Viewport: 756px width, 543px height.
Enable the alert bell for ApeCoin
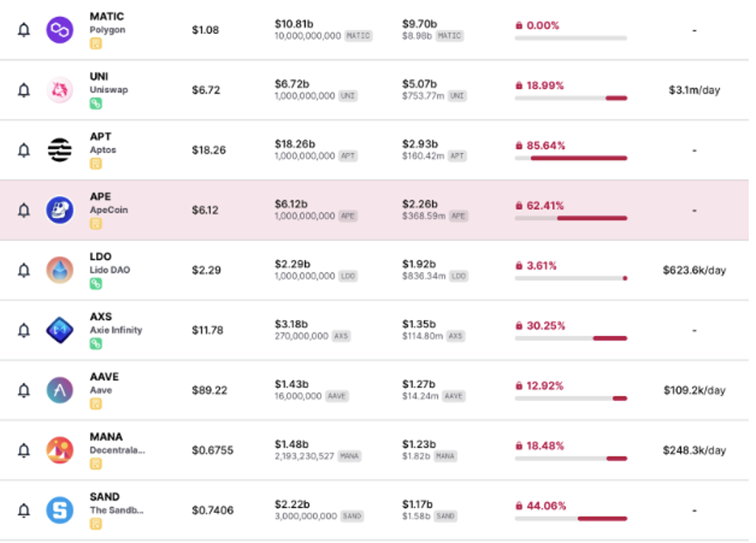[24, 210]
